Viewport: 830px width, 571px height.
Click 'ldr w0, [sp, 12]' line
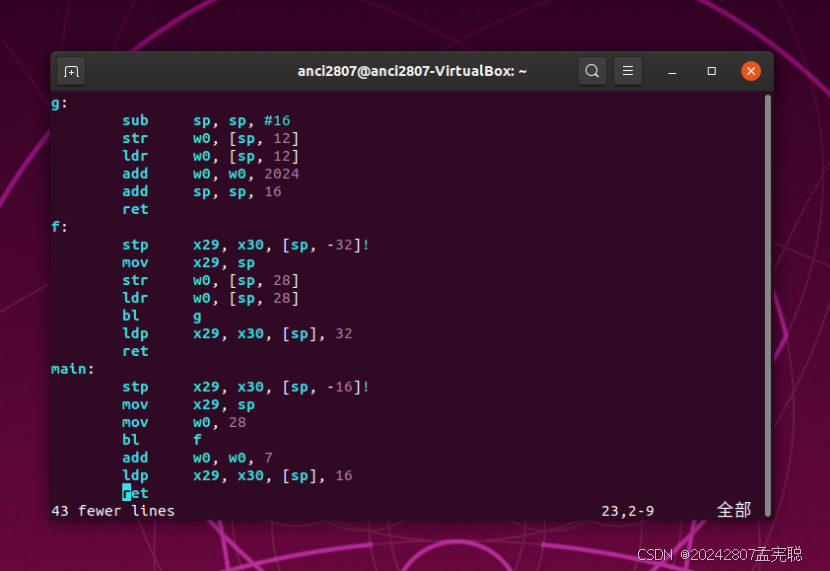(x=210, y=156)
